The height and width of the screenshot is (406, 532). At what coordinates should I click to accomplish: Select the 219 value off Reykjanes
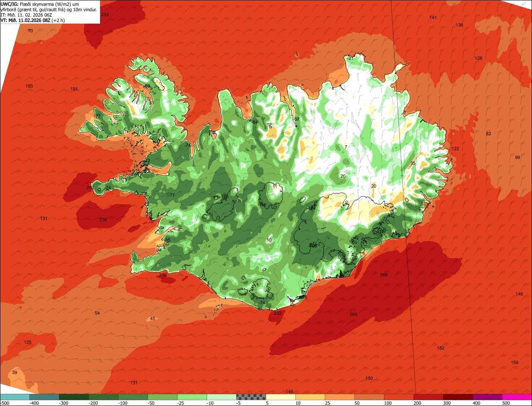click(163, 275)
